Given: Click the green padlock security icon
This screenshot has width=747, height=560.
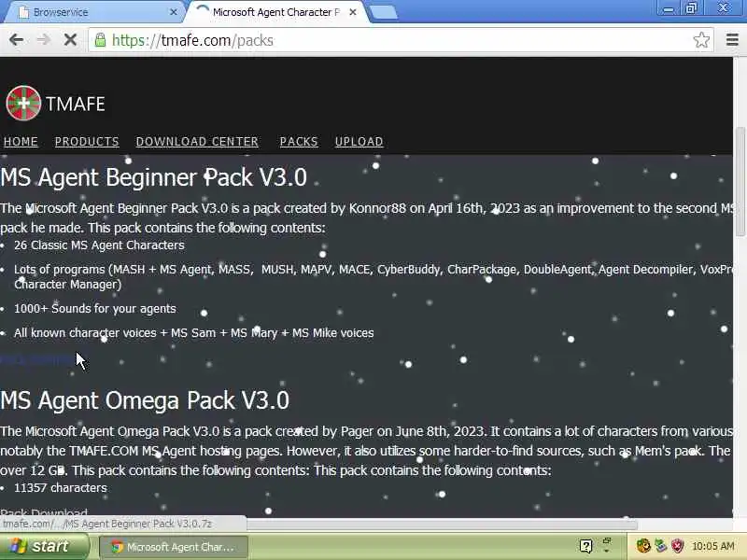Looking at the screenshot, I should (100, 40).
